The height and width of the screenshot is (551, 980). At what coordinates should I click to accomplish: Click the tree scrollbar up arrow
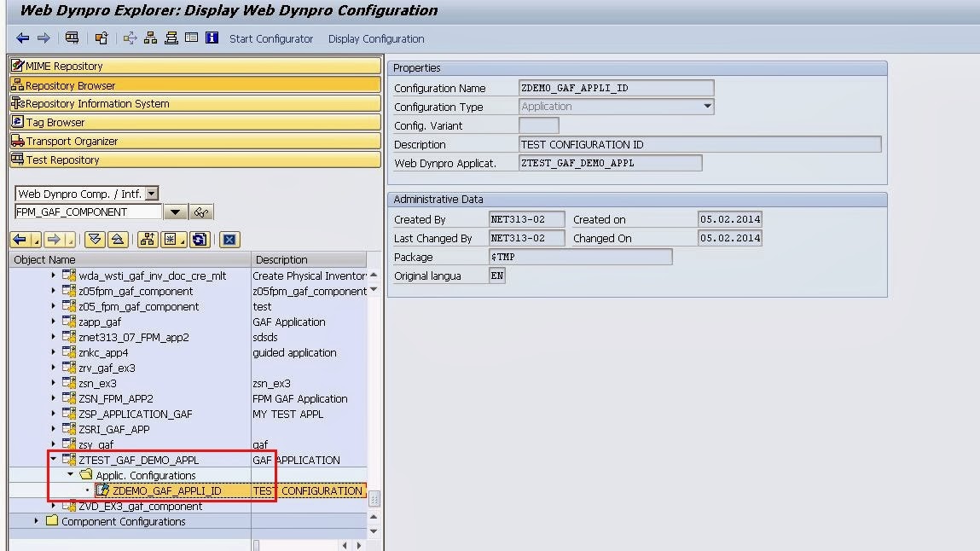374,275
